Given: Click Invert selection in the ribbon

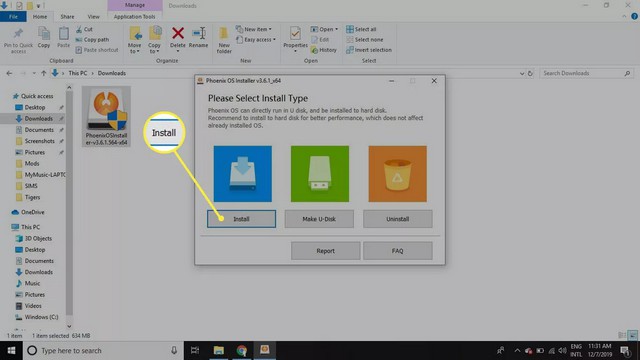Looking at the screenshot, I should (x=369, y=50).
